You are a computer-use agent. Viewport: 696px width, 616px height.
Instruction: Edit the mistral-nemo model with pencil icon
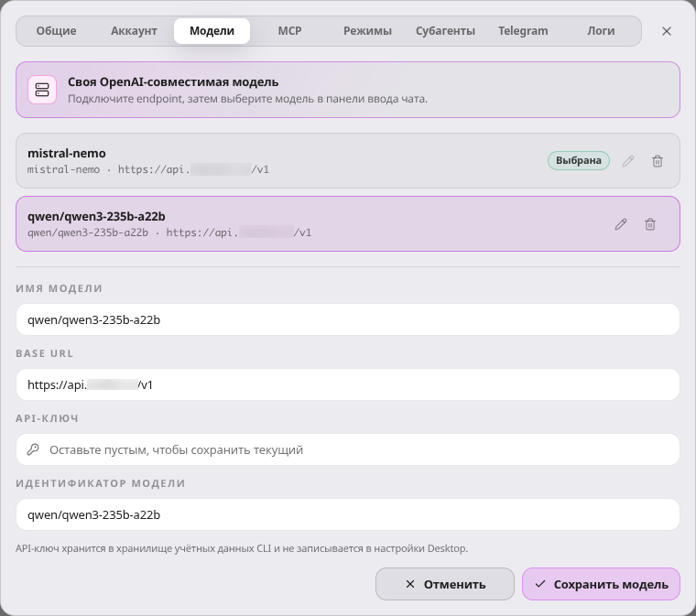point(628,161)
